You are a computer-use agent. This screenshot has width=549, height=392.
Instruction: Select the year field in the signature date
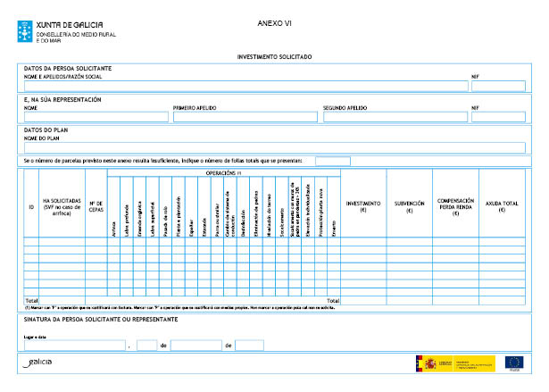[250, 345]
